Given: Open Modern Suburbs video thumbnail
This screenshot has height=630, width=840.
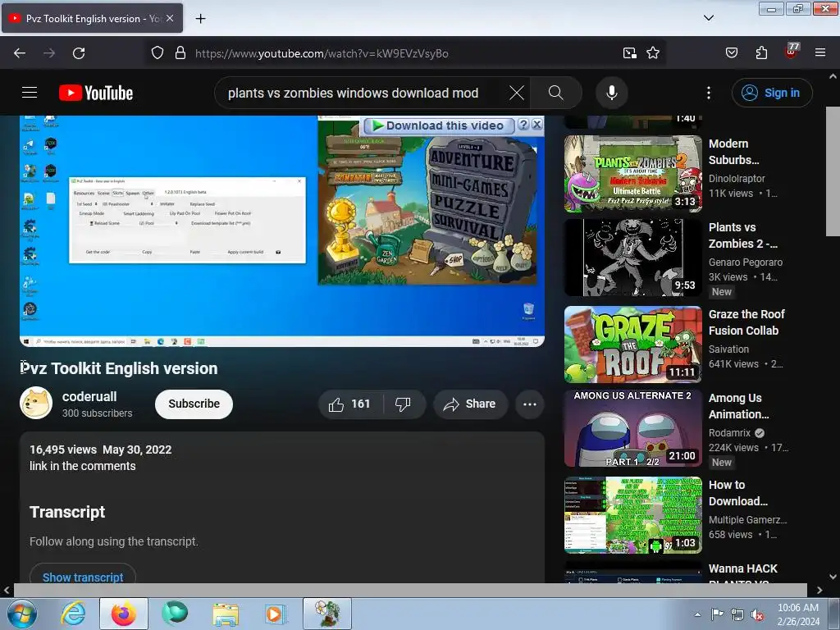Looking at the screenshot, I should click(x=632, y=174).
